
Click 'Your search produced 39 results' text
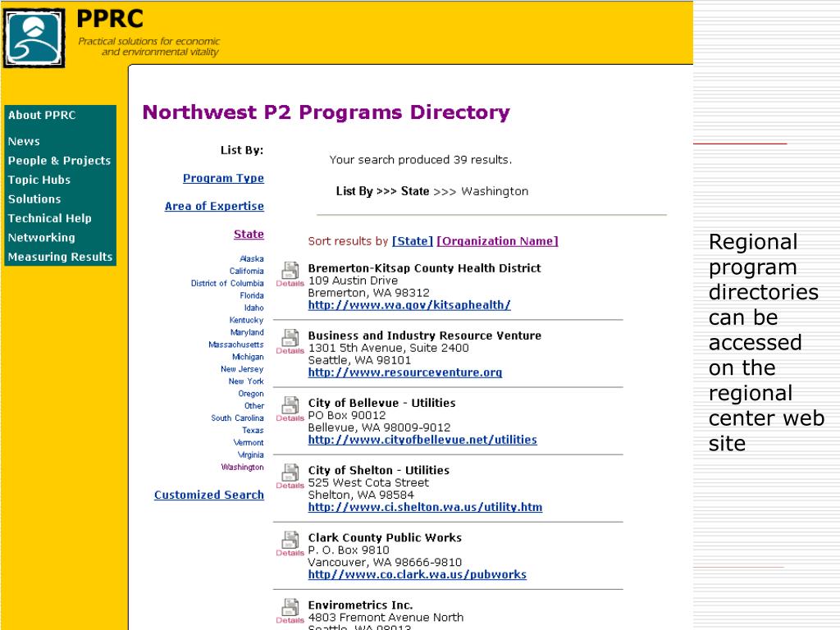pos(421,160)
